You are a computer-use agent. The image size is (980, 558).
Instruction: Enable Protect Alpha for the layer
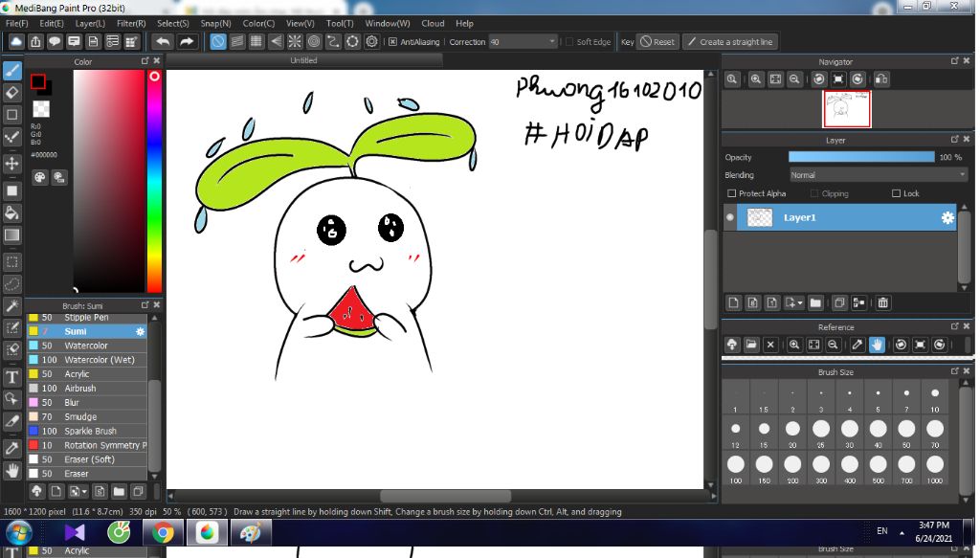click(731, 193)
